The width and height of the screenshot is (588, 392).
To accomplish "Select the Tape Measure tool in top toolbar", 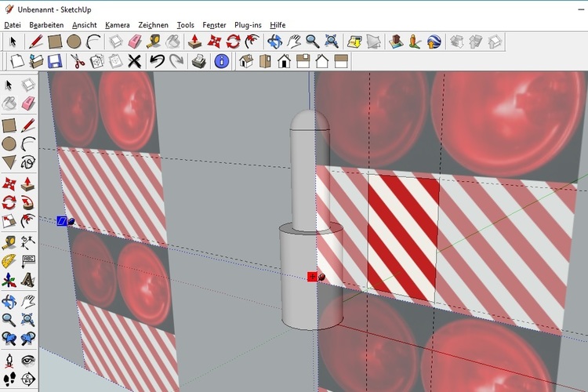I will [x=154, y=42].
